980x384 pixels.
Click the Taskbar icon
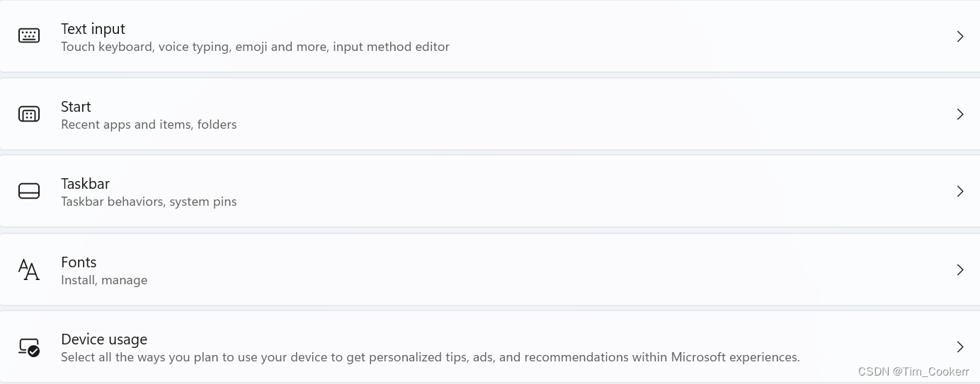[29, 191]
